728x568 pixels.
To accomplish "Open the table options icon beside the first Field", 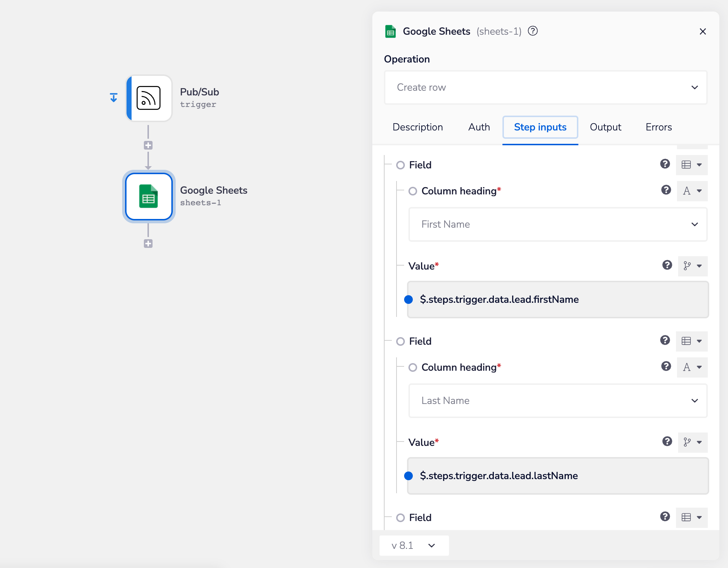I will click(x=691, y=165).
